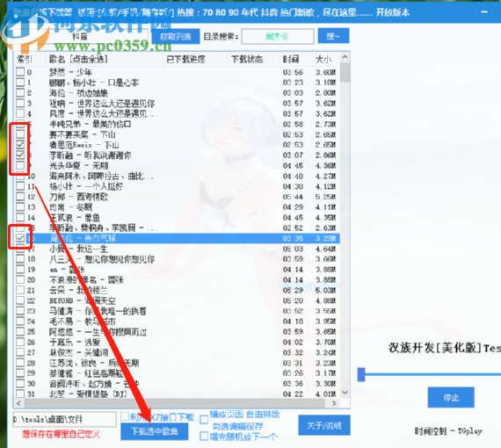Click the playback position slider handle
Image resolution: width=501 pixels, height=448 pixels.
point(361,374)
